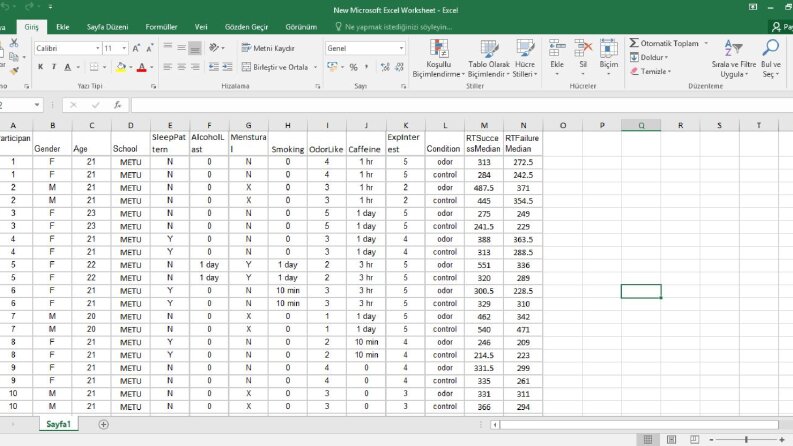
Task: Click Metni Kaydır wrap text button
Action: [x=268, y=48]
